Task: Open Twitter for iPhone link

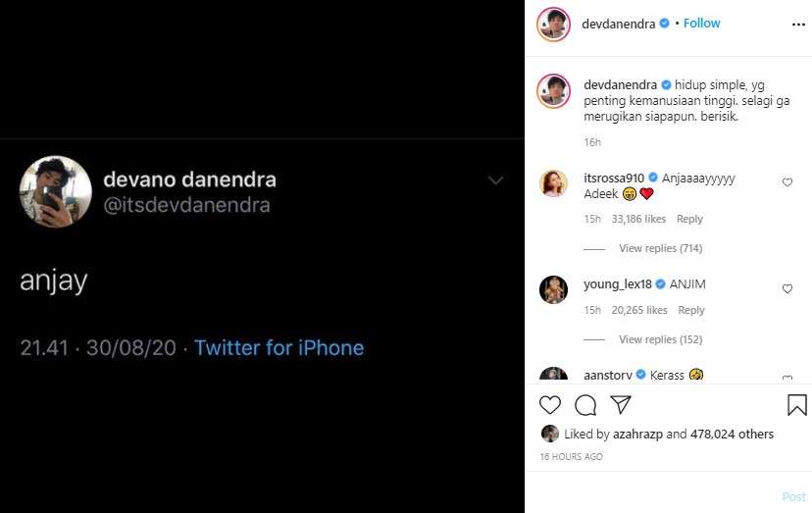Action: (x=279, y=348)
